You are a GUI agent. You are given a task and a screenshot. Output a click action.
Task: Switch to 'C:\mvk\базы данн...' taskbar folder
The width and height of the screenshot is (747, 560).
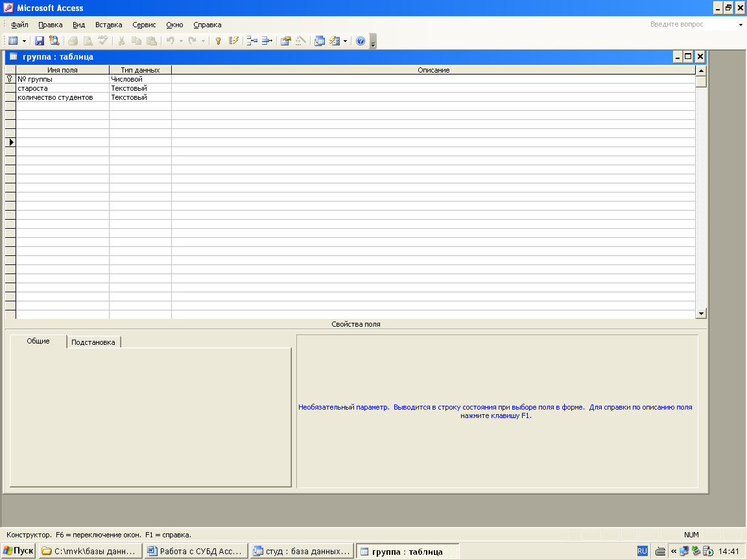[91, 551]
